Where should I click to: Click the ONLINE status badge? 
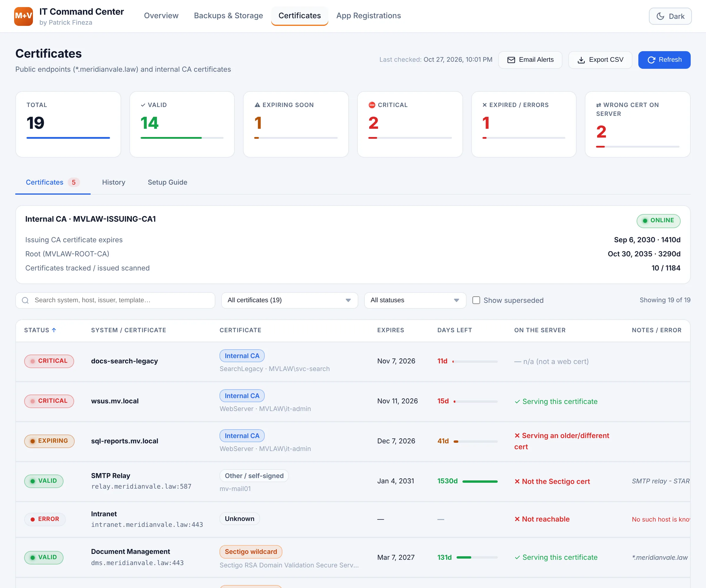(x=658, y=220)
